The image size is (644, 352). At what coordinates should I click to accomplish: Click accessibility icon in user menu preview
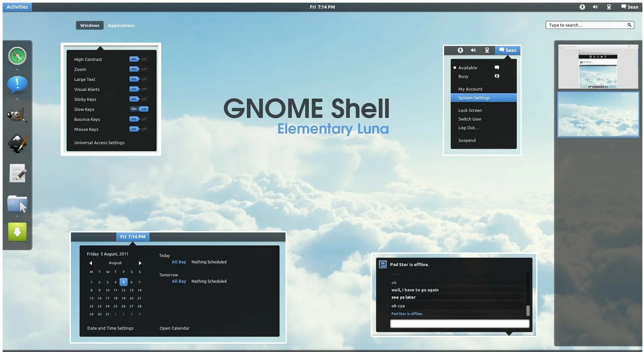point(460,50)
